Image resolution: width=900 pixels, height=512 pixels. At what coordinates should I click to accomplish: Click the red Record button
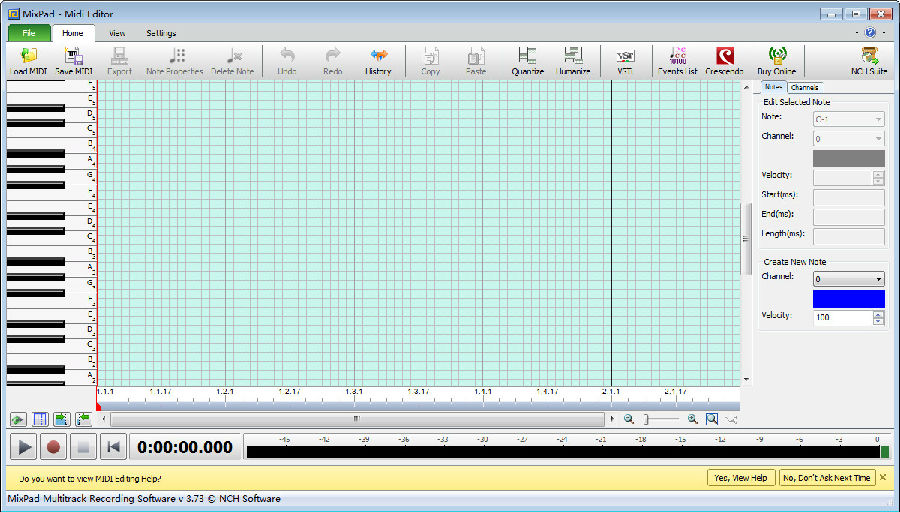click(53, 447)
